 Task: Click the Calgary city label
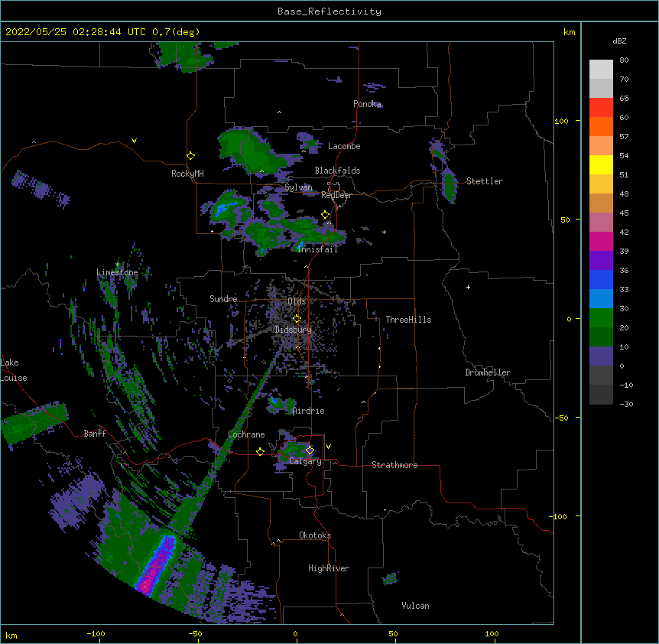click(305, 461)
